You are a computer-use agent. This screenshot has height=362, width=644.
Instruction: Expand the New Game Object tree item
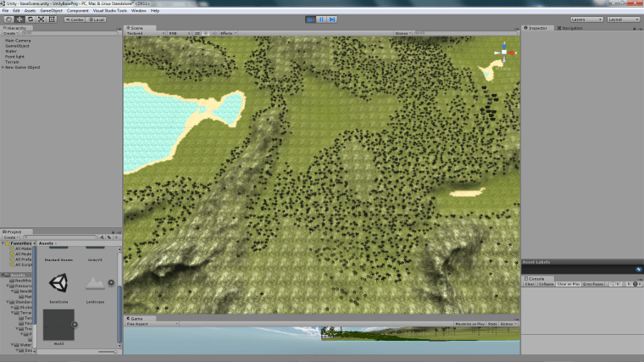3,67
